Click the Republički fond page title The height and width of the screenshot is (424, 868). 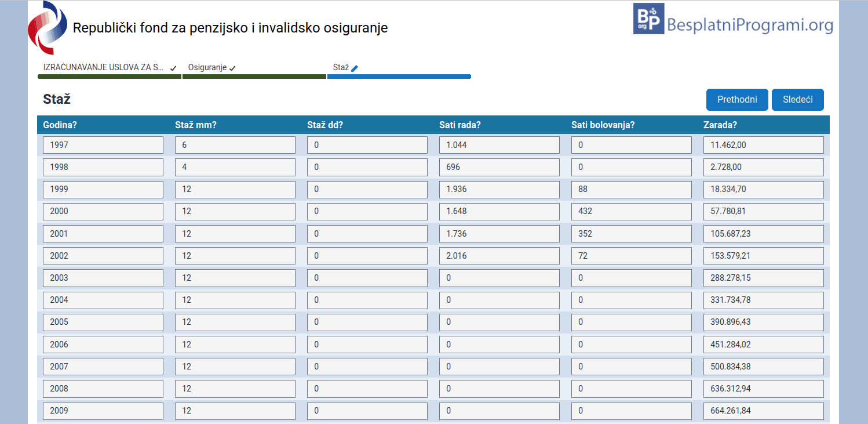230,28
